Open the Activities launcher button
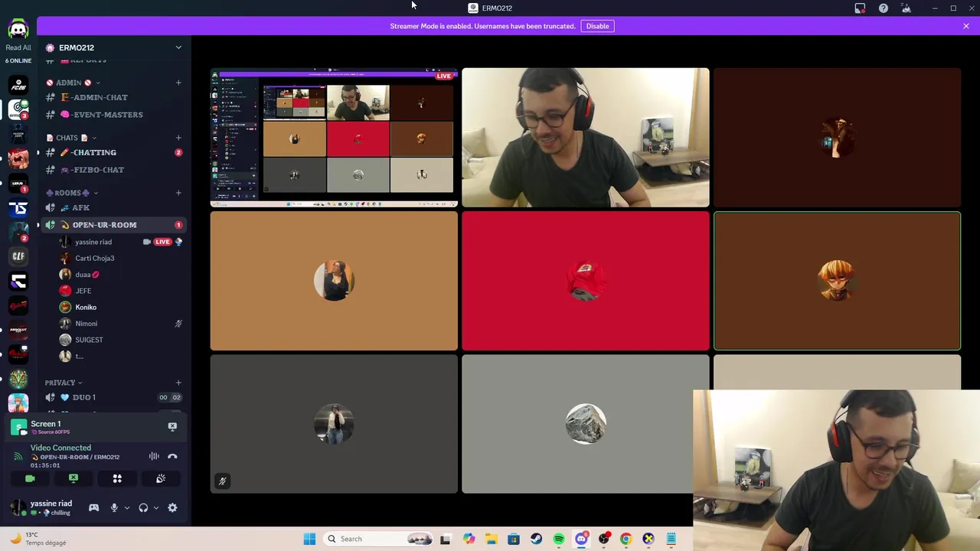980x551 pixels. tap(117, 478)
